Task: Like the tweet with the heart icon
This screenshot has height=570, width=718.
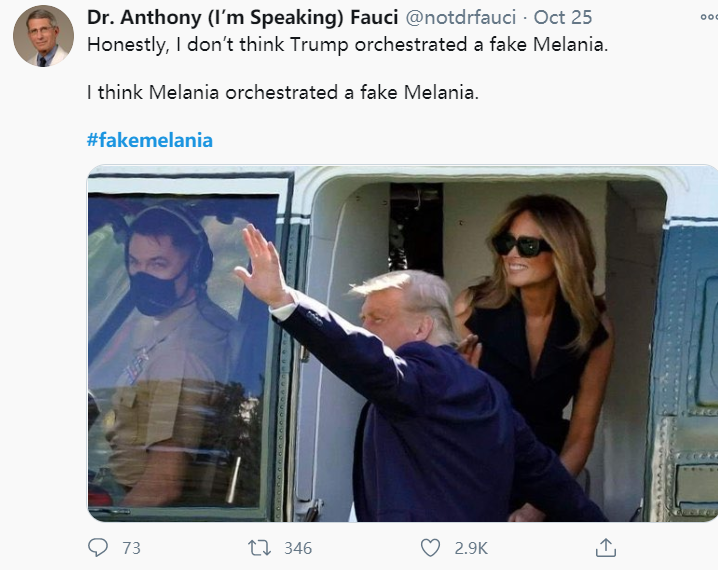Action: pos(430,547)
